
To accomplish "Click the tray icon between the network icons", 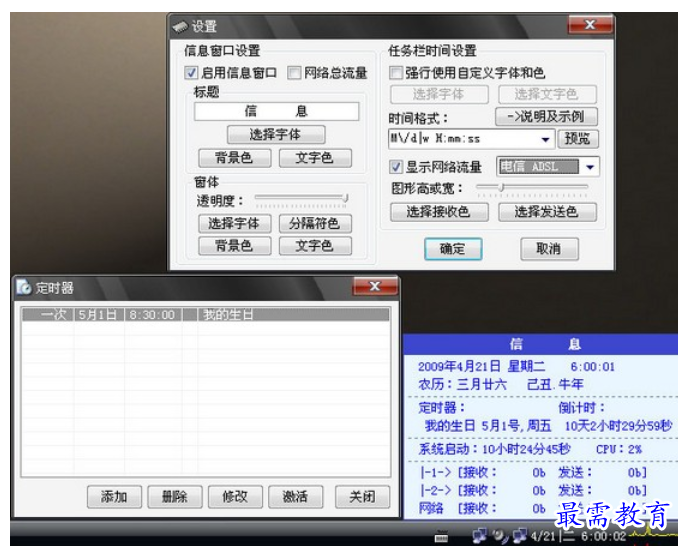I will (501, 536).
